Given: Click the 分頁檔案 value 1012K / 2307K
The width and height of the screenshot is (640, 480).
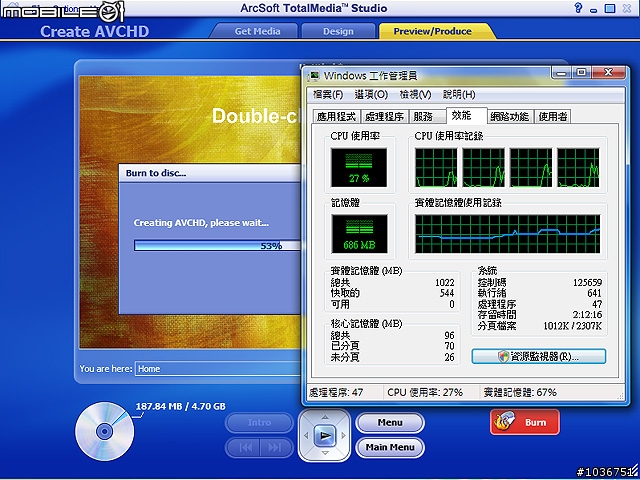Looking at the screenshot, I should click(x=572, y=326).
